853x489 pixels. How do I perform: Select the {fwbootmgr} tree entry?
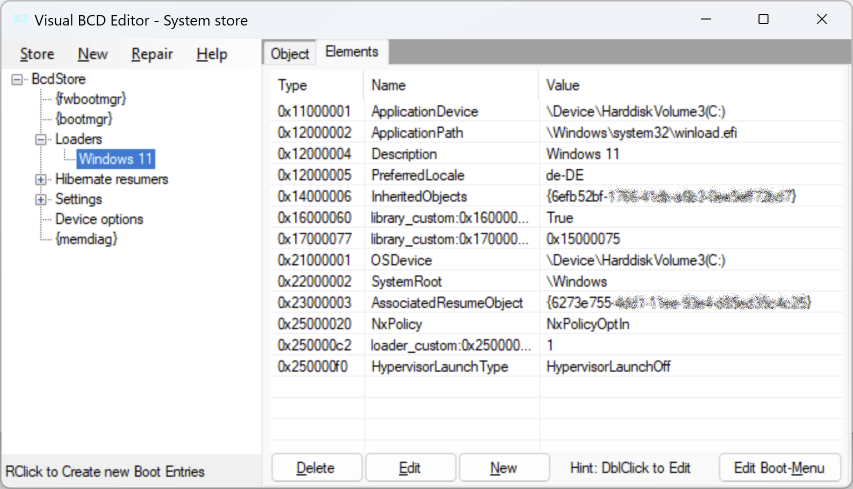90,99
